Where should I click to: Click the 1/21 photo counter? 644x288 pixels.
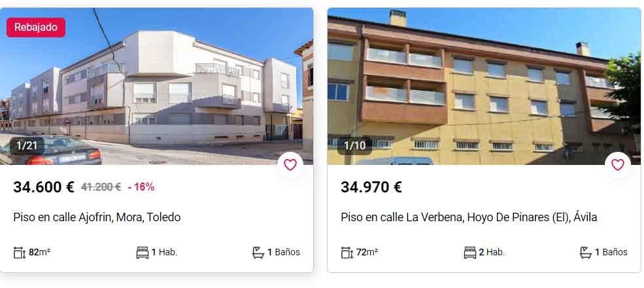[x=27, y=146]
